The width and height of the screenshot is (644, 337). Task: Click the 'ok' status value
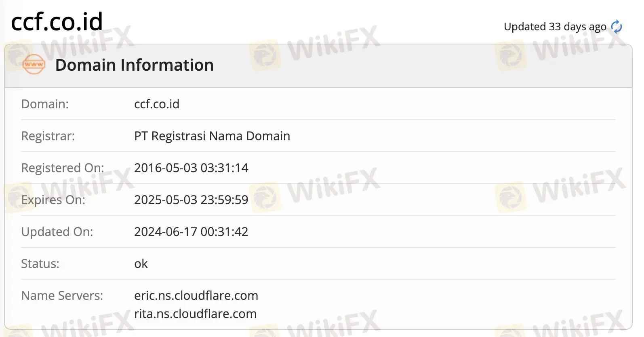[141, 263]
